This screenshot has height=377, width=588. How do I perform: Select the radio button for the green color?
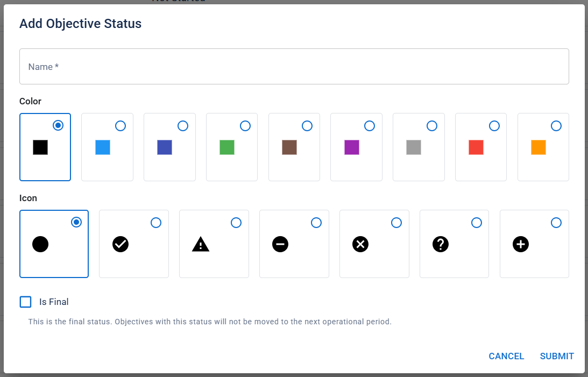[245, 126]
